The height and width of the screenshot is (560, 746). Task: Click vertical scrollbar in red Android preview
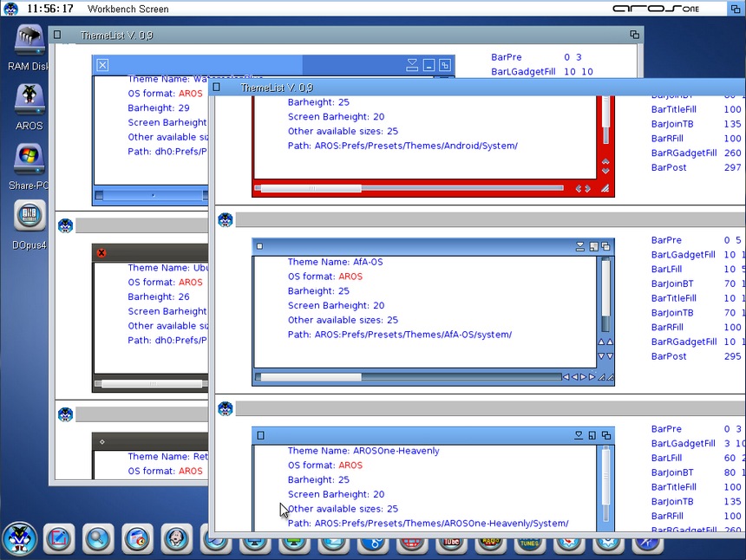tap(605, 120)
